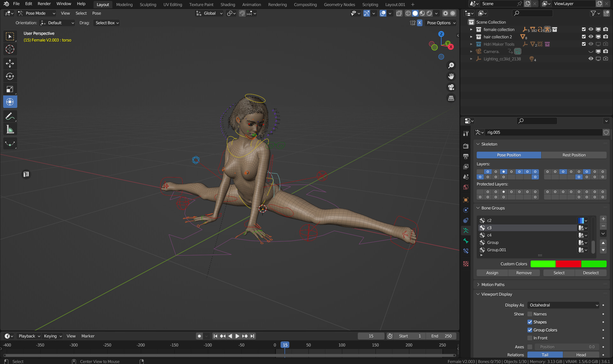Switch to the Sculpting workspace tab
This screenshot has width=613, height=364.
click(x=148, y=4)
